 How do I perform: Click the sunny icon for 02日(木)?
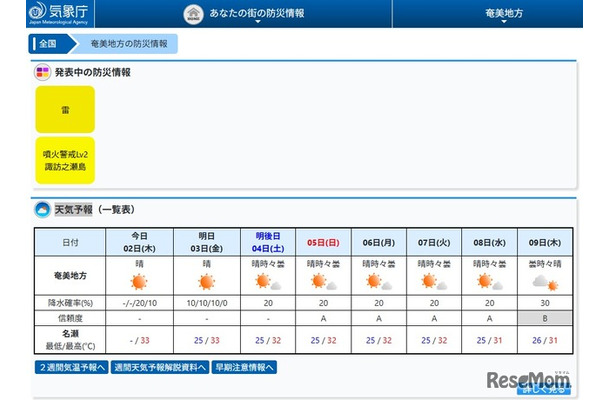(139, 282)
